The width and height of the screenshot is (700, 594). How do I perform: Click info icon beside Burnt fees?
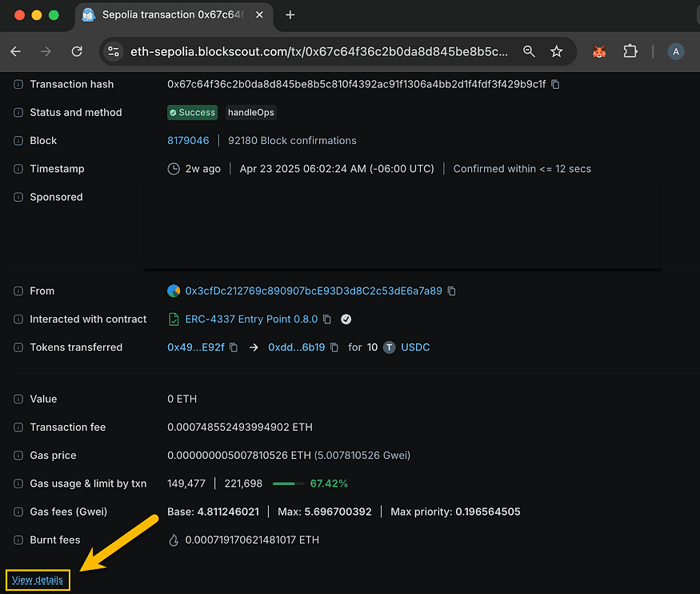tap(18, 540)
